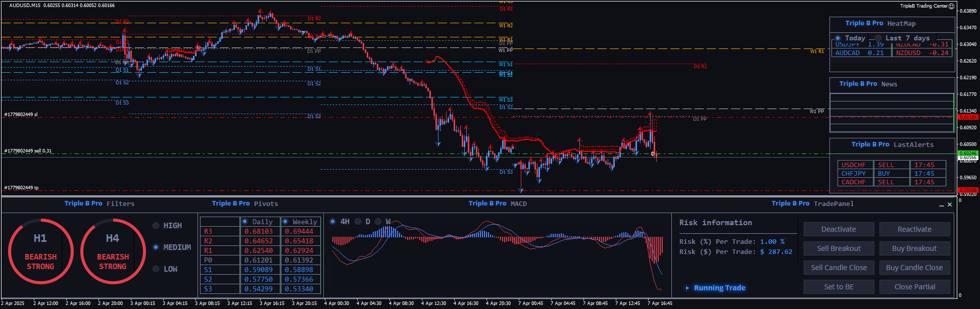Click the TripleB Trading Center smiley icon
Screen dimensions: 980x309
tap(951, 6)
